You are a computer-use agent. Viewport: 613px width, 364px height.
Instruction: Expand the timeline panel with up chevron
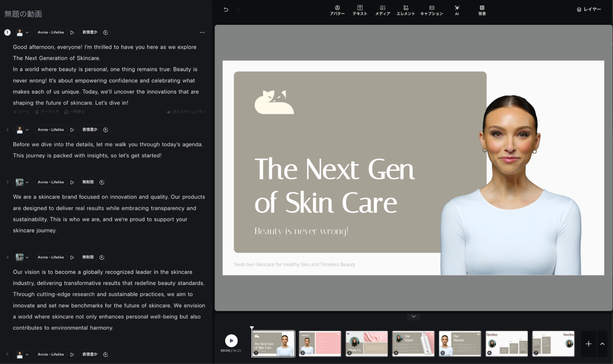602,344
